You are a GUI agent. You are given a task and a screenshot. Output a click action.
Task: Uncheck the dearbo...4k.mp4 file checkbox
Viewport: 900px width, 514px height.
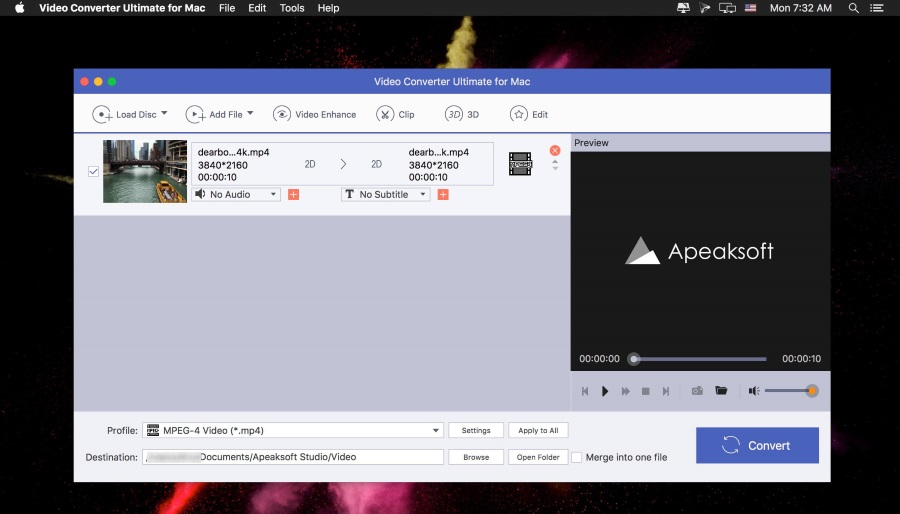click(94, 171)
